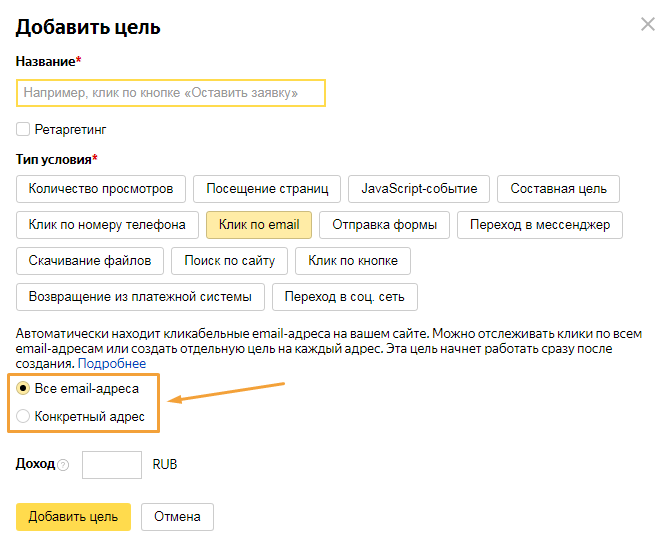This screenshot has height=545, width=671.
Task: Choose Посещение страниц condition type
Action: point(267,188)
